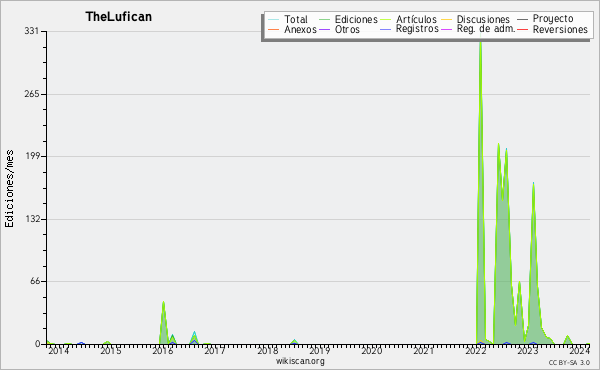
Task: Click the cyan Total color line
Action: [x=274, y=19]
